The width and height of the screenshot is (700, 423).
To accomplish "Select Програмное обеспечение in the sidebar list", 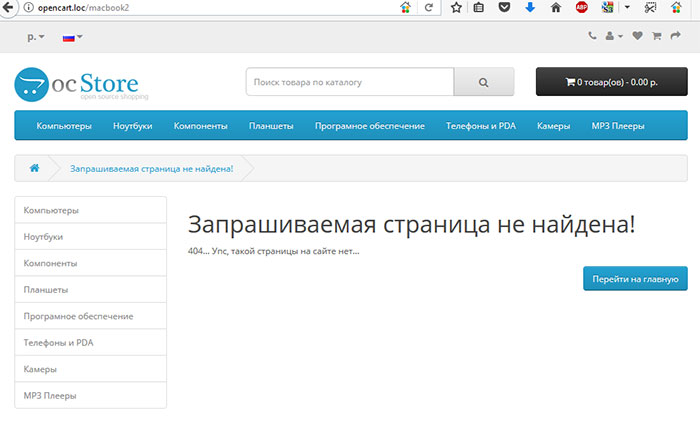I will tap(91, 316).
